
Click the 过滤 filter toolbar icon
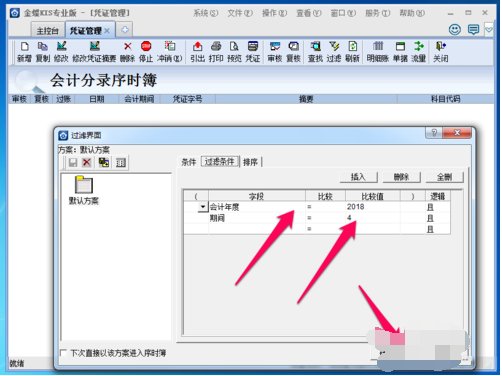click(x=334, y=52)
